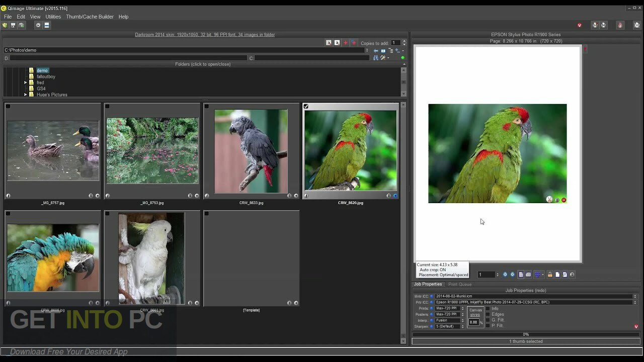Click the round disc icon in the top toolbar
Viewport: 644px width, 362px height.
(38, 25)
